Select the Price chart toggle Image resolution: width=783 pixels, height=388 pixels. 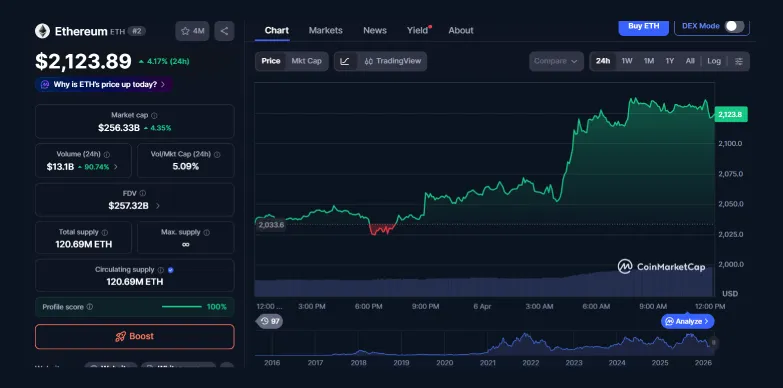pyautogui.click(x=271, y=61)
